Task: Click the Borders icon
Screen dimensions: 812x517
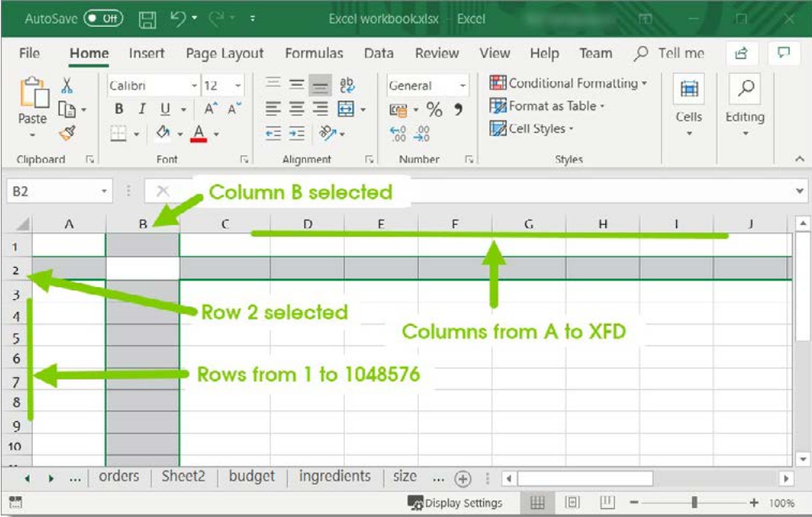Action: point(119,133)
